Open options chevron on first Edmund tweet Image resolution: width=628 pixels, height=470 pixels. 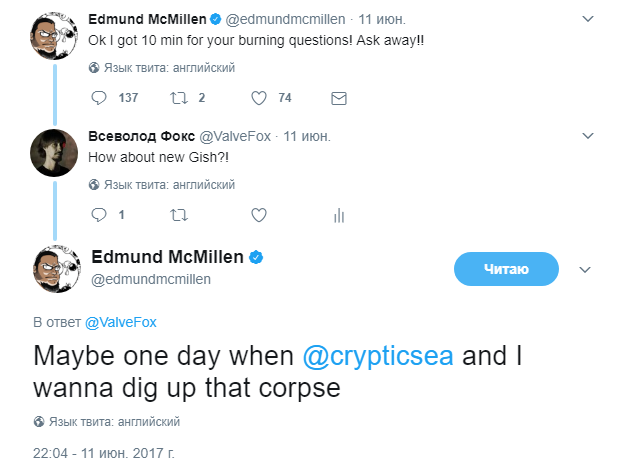tap(588, 19)
